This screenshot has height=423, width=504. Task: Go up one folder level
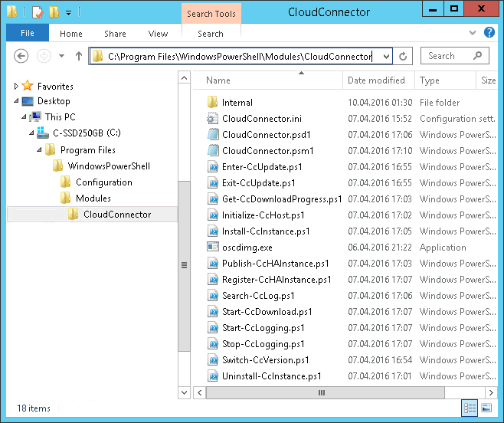click(x=79, y=56)
